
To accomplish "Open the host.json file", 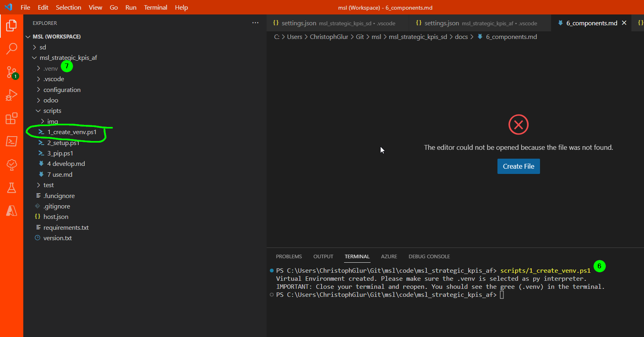I will click(56, 216).
